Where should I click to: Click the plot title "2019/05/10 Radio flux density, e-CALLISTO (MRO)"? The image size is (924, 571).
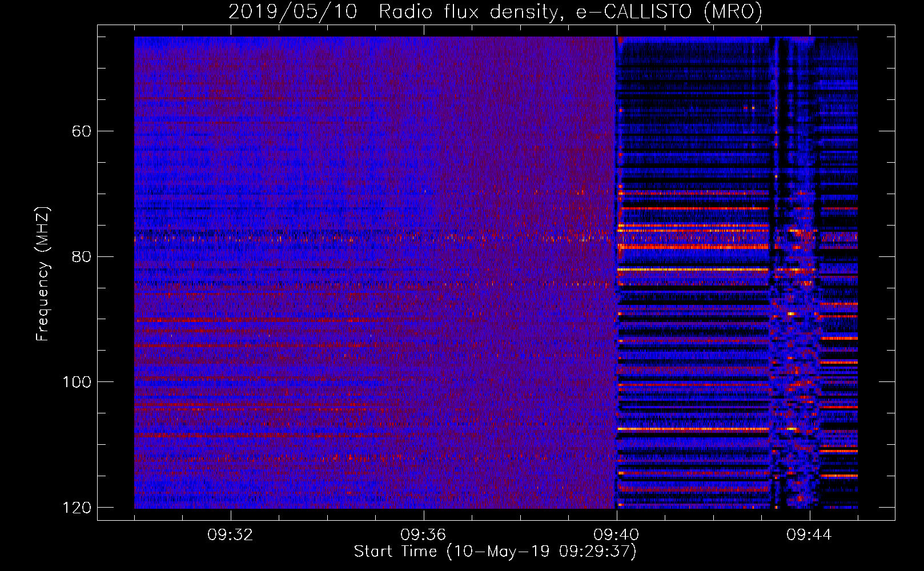pyautogui.click(x=495, y=11)
